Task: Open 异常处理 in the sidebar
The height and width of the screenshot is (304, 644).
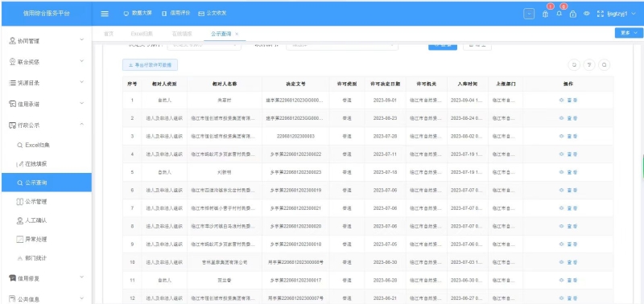Action: [x=47, y=239]
